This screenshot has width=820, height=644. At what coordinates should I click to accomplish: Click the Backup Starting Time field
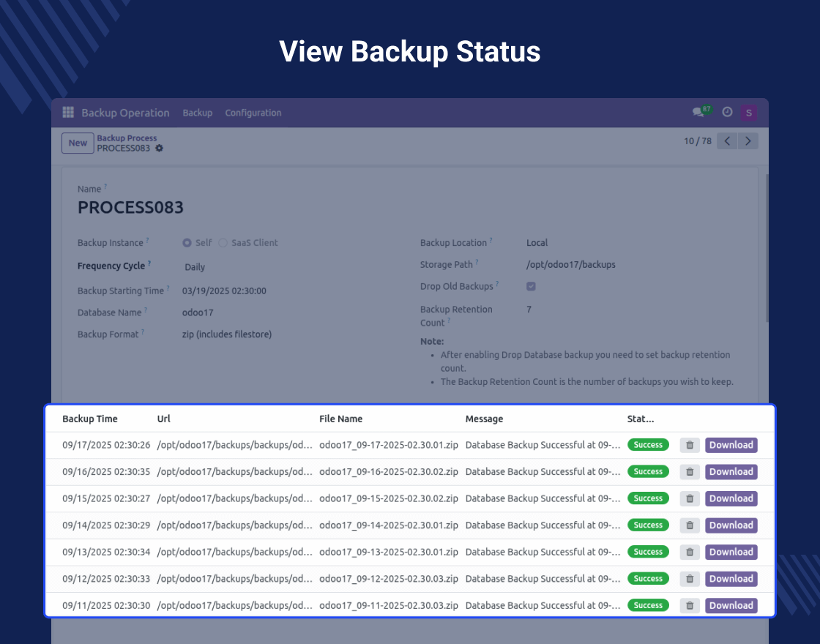coord(224,291)
